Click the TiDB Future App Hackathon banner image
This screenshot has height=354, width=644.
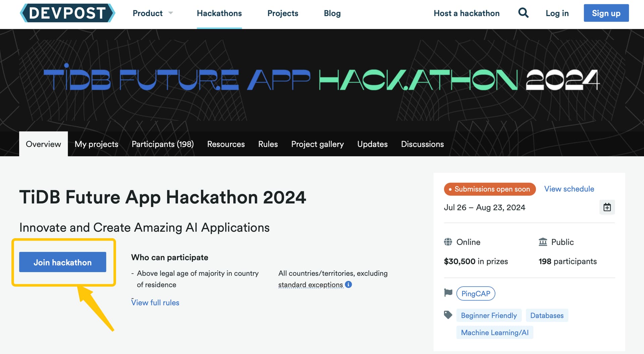[322, 80]
